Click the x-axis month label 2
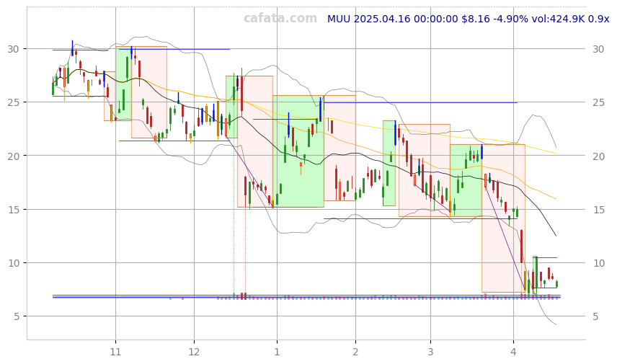The image size is (617, 364). [356, 352]
